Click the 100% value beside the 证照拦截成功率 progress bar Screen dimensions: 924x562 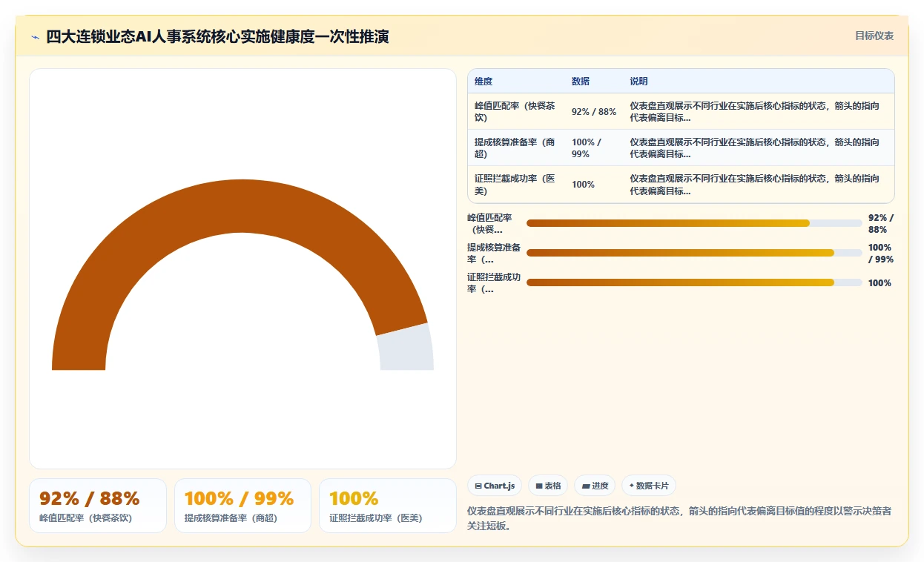point(880,282)
